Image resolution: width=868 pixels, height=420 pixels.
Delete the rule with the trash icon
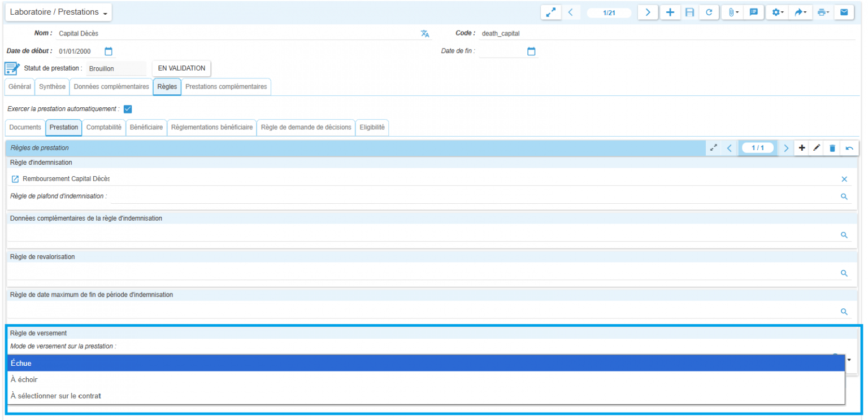tap(832, 148)
